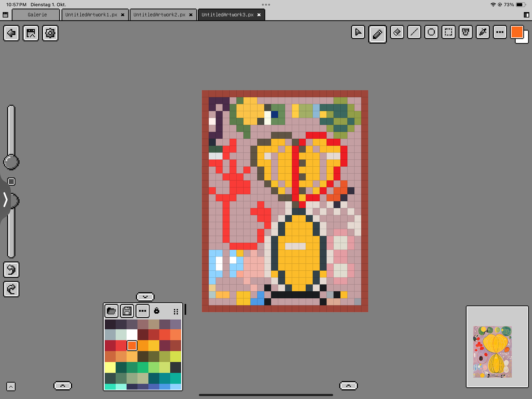The width and height of the screenshot is (532, 399).
Task: Select the paint bucket fill tool
Action: coord(465,33)
